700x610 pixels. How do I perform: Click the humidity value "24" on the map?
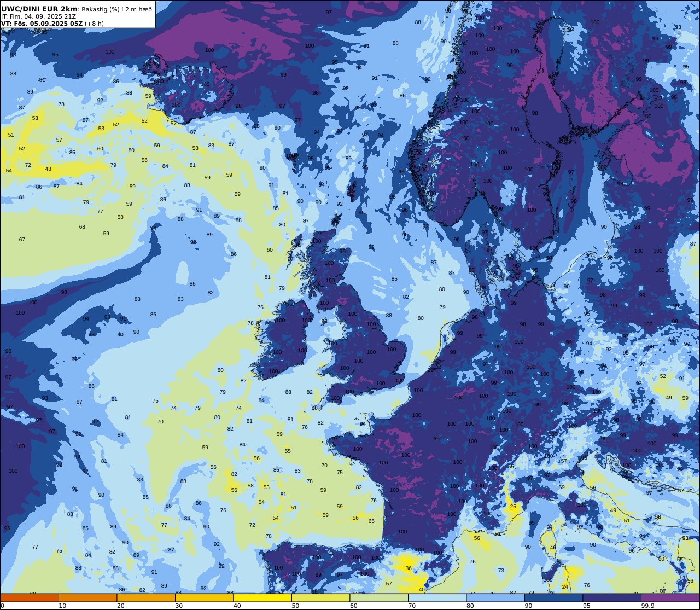click(x=565, y=587)
